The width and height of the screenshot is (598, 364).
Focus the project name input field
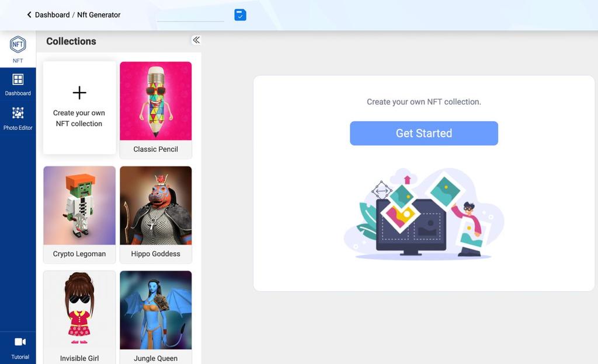[190, 16]
